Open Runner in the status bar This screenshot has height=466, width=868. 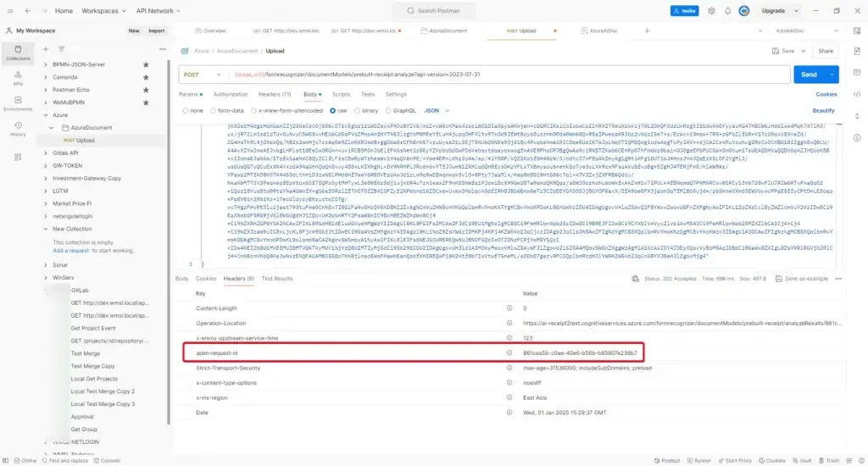click(699, 460)
